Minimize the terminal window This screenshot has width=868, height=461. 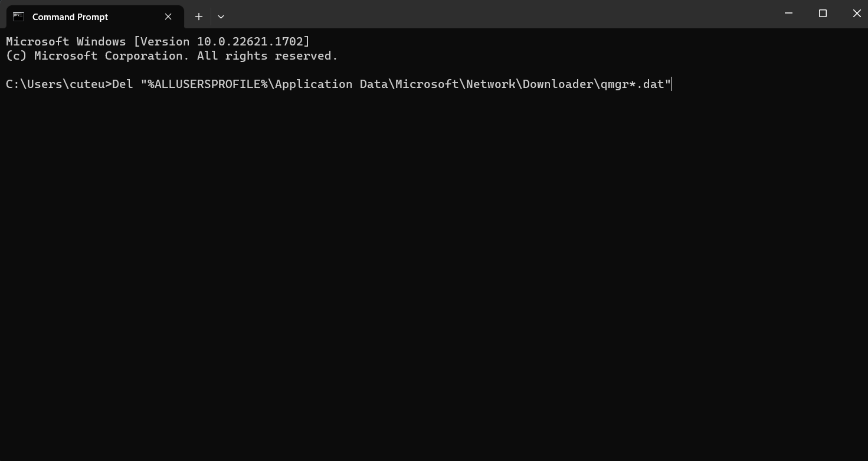pos(788,13)
